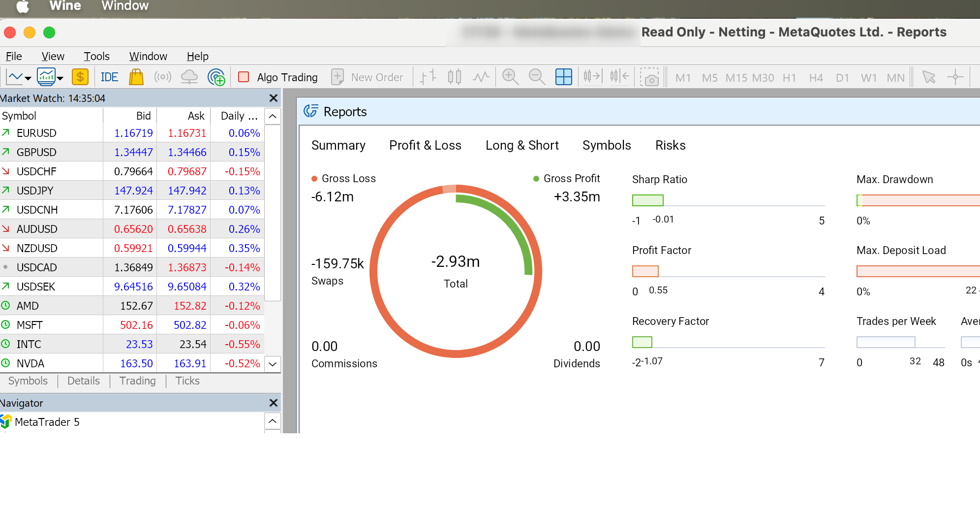Select the NVDA row in Market Watch
The width and height of the screenshot is (980, 515).
point(132,363)
